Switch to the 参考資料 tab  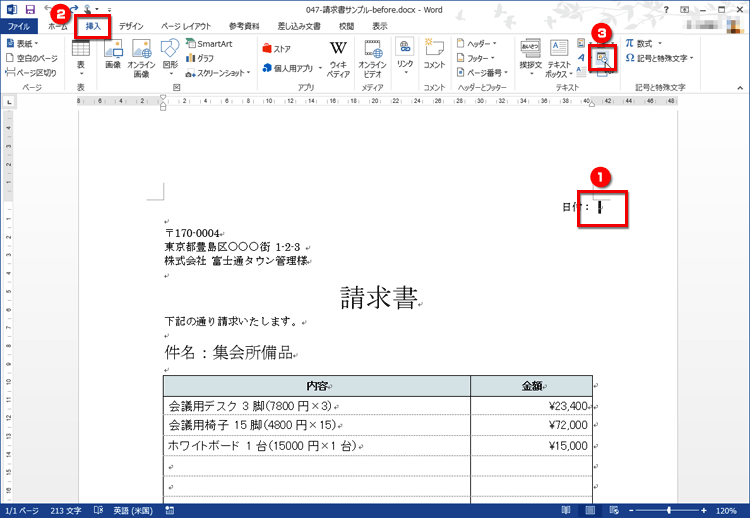(x=244, y=26)
